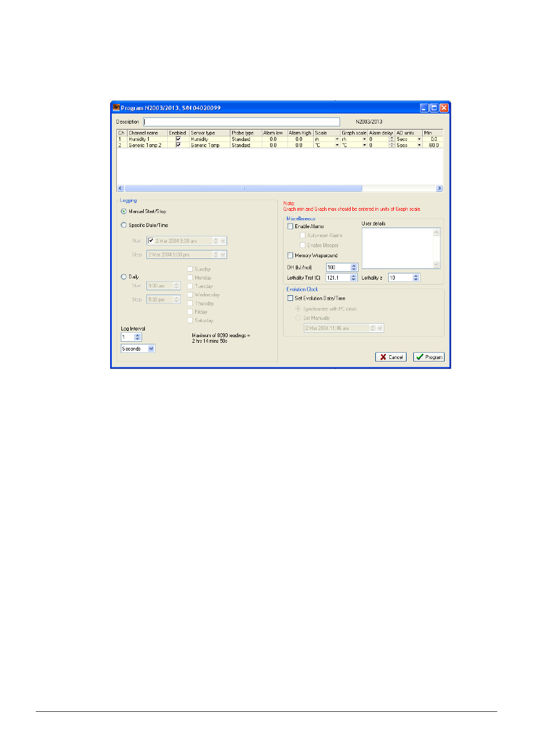Adjust Alarm delay stepper for Humidity 1
The width and height of the screenshot is (533, 756).
392,139
